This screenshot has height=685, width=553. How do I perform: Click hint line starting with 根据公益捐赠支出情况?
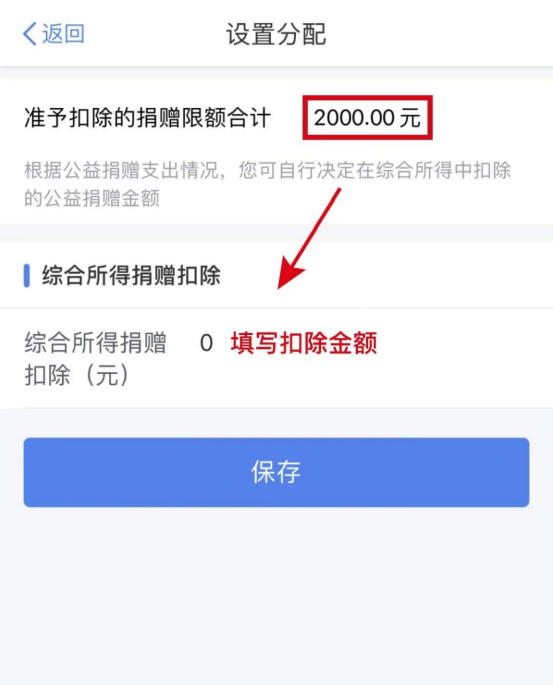[267, 170]
